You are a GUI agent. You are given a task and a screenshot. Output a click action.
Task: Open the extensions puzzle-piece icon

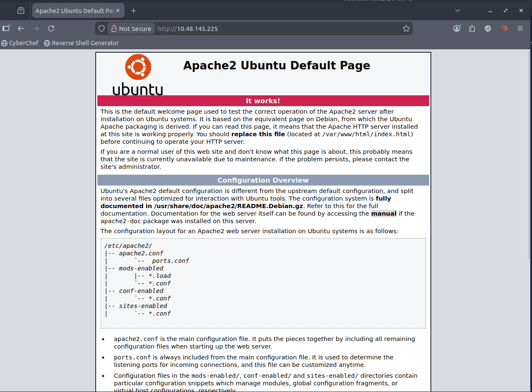click(472, 28)
